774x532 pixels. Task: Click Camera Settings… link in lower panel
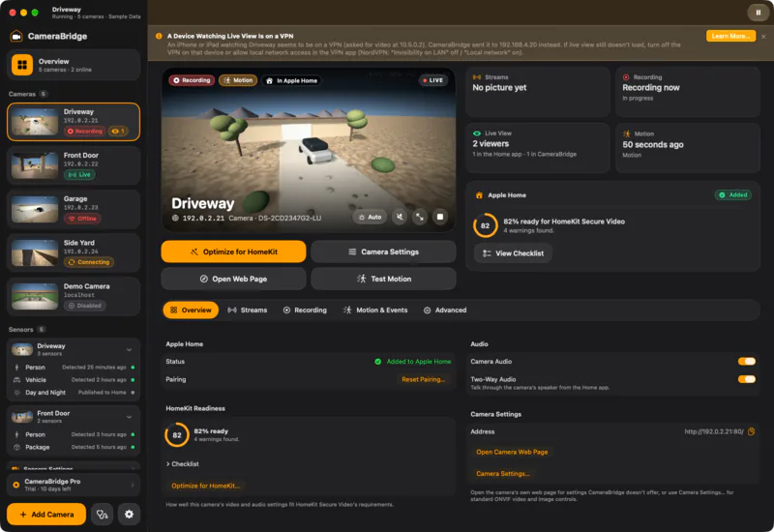[503, 474]
